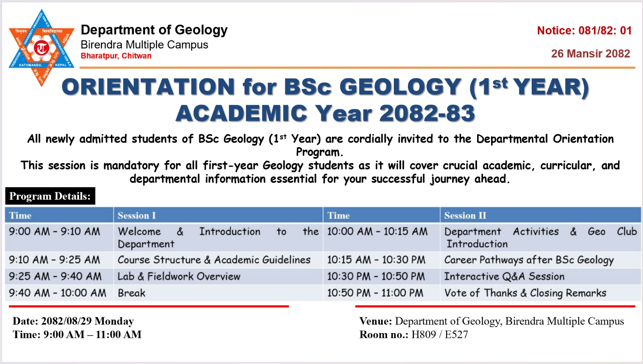Image resolution: width=643 pixels, height=364 pixels.
Task: Click the black 'Program Details:' label
Action: pos(50,196)
